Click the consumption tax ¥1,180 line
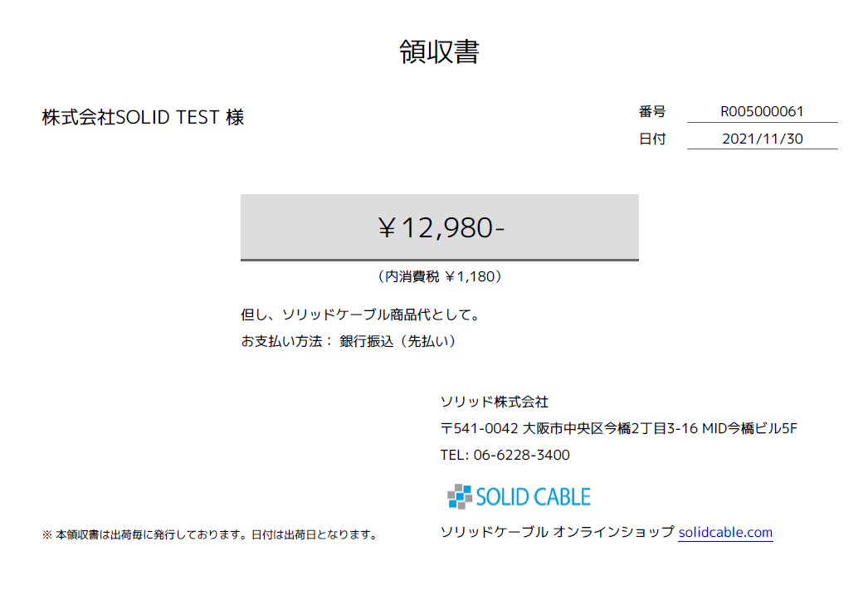This screenshot has width=868, height=590. click(440, 276)
